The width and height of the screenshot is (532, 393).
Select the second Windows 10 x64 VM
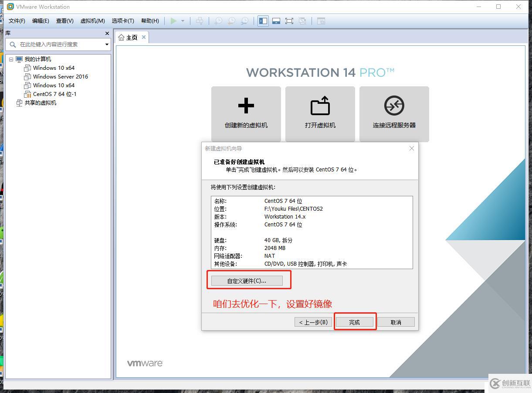tap(54, 85)
